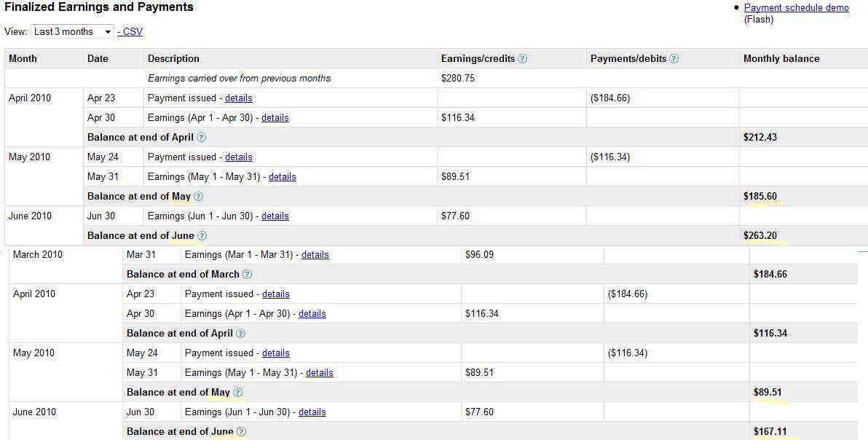Open details for Mar 31 earnings
868x440 pixels.
pyautogui.click(x=315, y=255)
